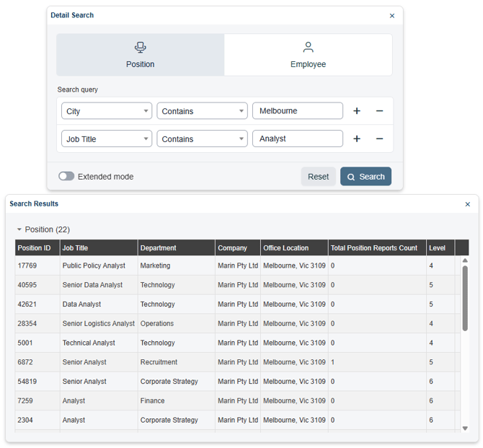Add a condition after the Job Title row
Screen dimensions: 483x448
(357, 139)
